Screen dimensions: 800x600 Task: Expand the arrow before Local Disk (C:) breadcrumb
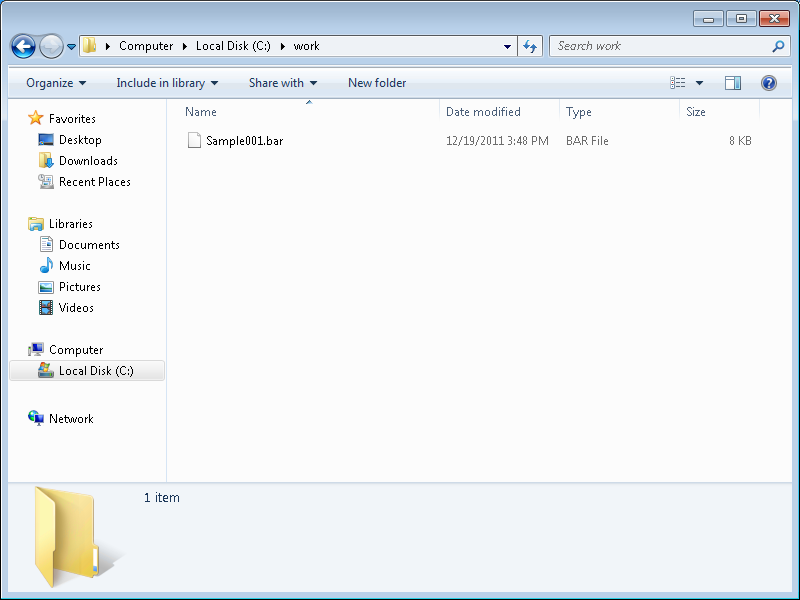tap(185, 46)
